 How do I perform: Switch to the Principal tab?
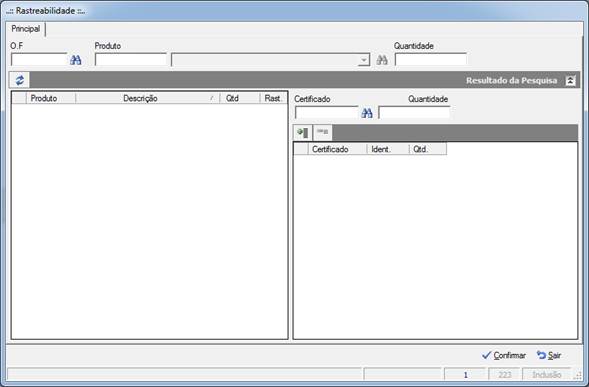click(x=26, y=29)
